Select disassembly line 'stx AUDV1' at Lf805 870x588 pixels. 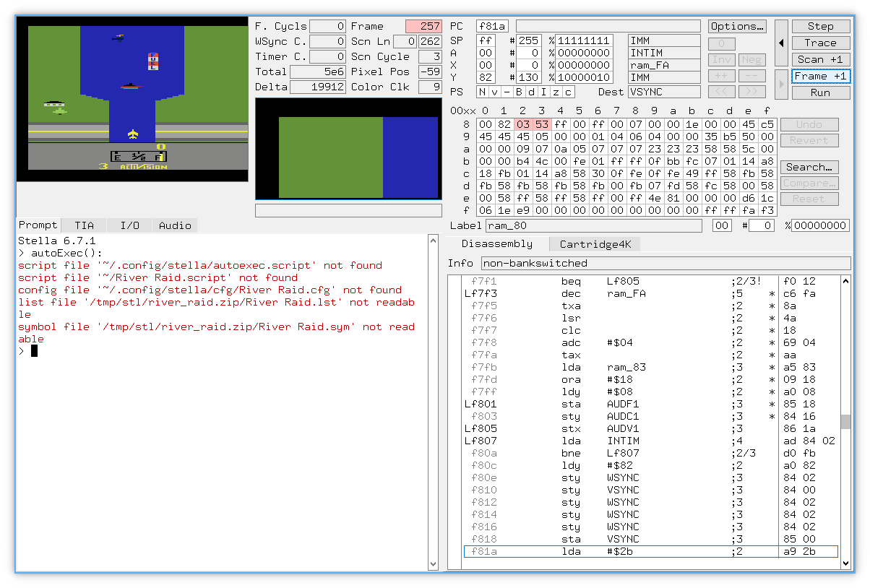pos(650,428)
